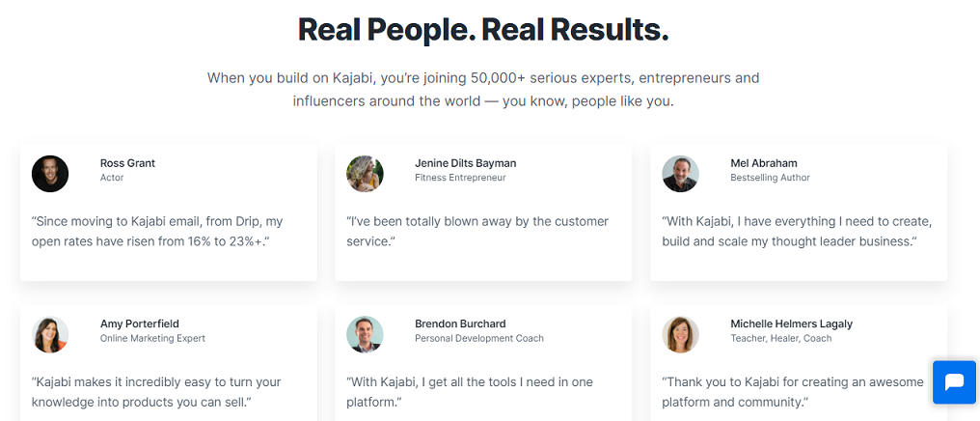Click the Personal Development Coach subtitle

point(479,338)
